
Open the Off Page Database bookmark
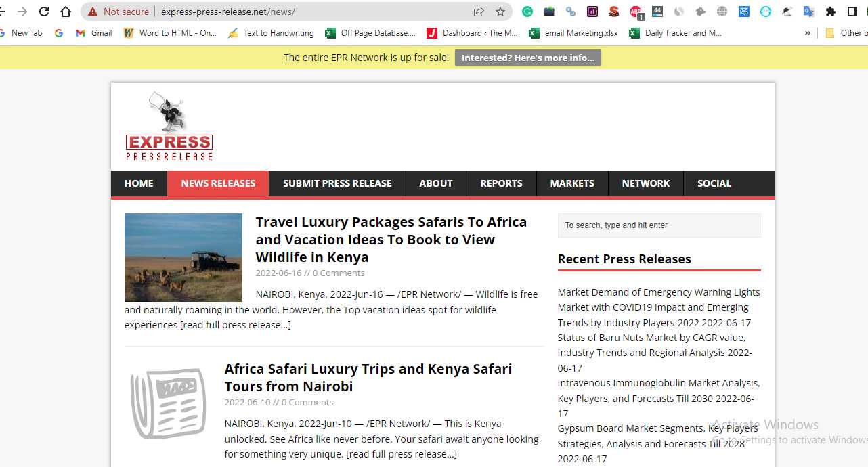pyautogui.click(x=370, y=32)
